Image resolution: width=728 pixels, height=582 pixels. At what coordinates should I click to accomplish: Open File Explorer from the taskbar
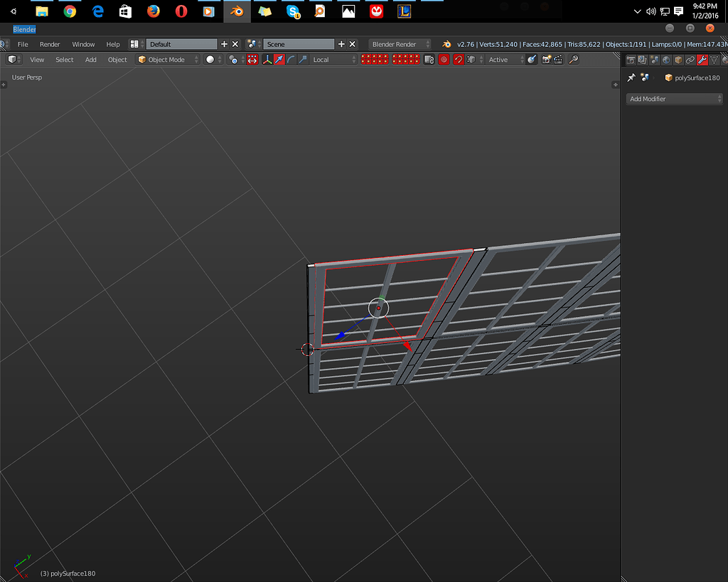click(42, 11)
